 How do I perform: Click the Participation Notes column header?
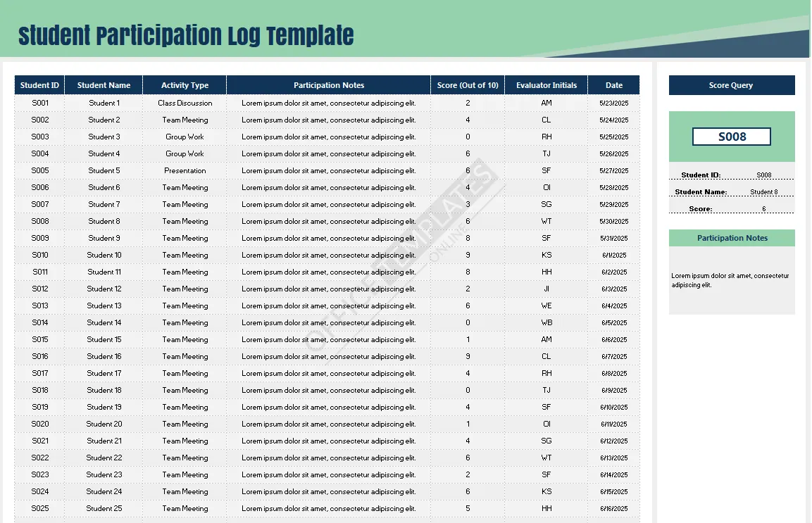[329, 85]
